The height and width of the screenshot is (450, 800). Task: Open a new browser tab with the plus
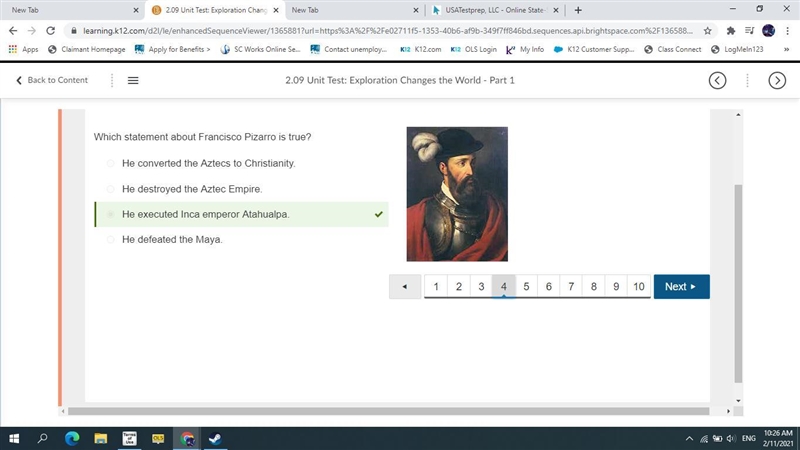(x=578, y=10)
